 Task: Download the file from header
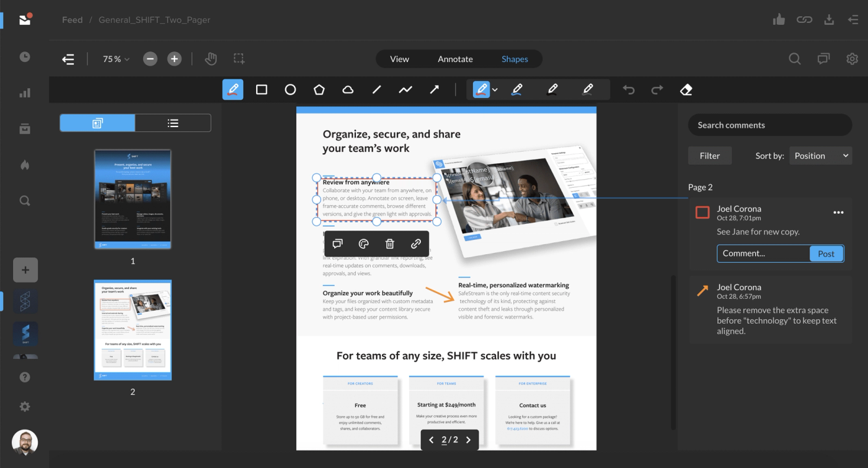click(829, 20)
